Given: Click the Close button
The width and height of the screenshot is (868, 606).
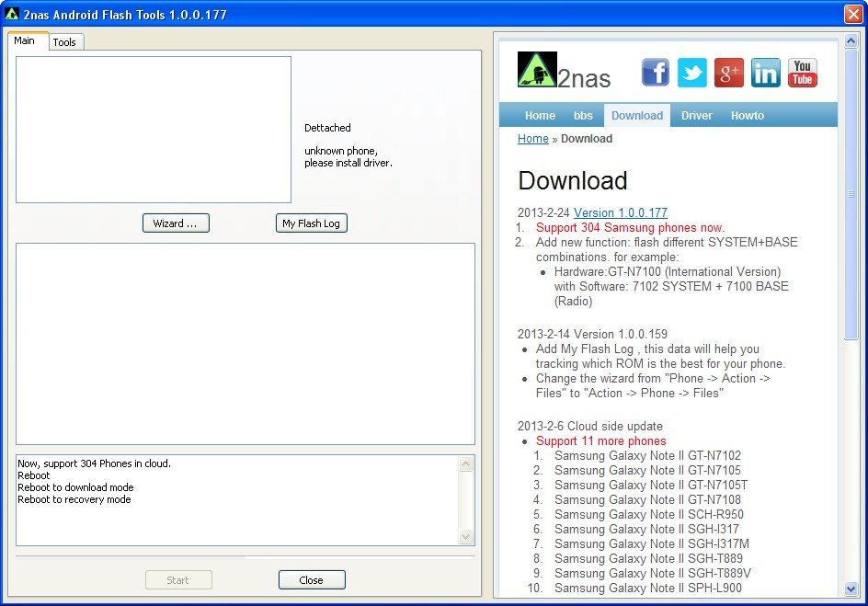Looking at the screenshot, I should coord(312,580).
